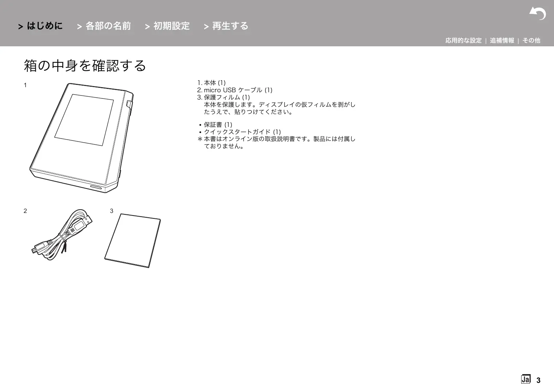Click the chevron before 各部の名前
554x392 pixels.
(x=80, y=27)
